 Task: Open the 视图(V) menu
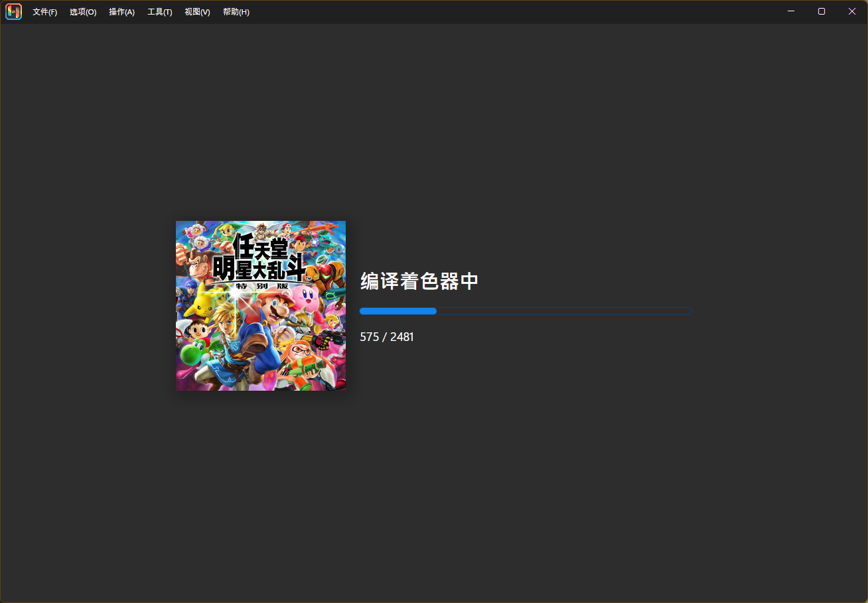(x=197, y=12)
